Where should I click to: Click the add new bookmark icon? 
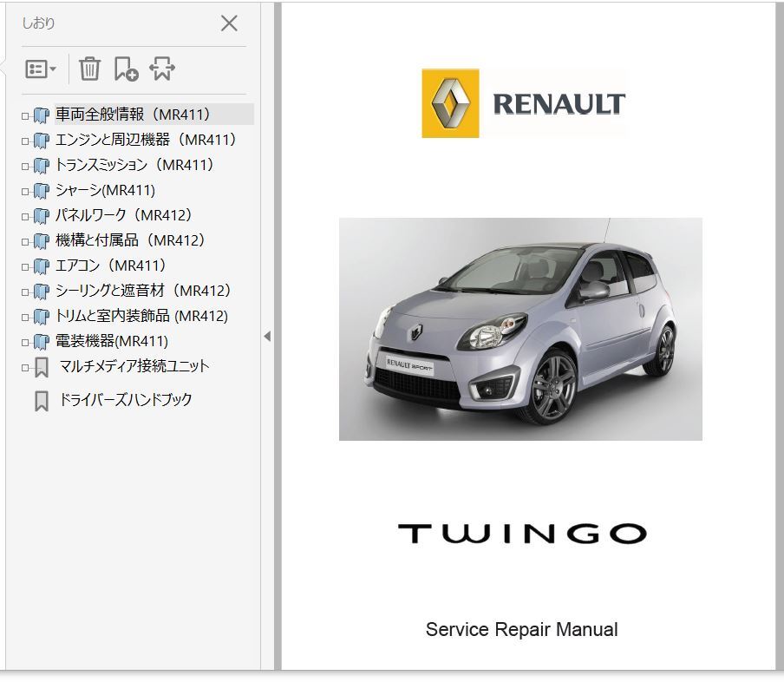[126, 69]
